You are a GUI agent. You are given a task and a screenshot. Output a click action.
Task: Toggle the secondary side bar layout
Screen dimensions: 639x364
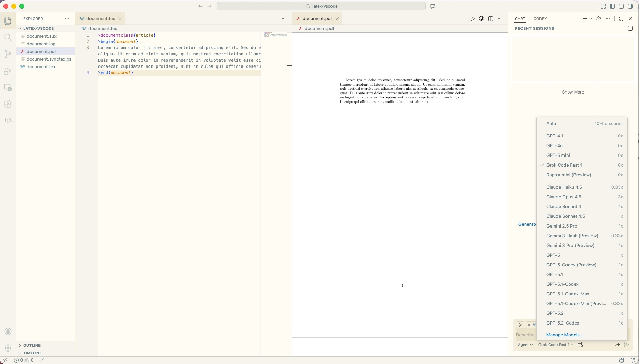pos(630,6)
